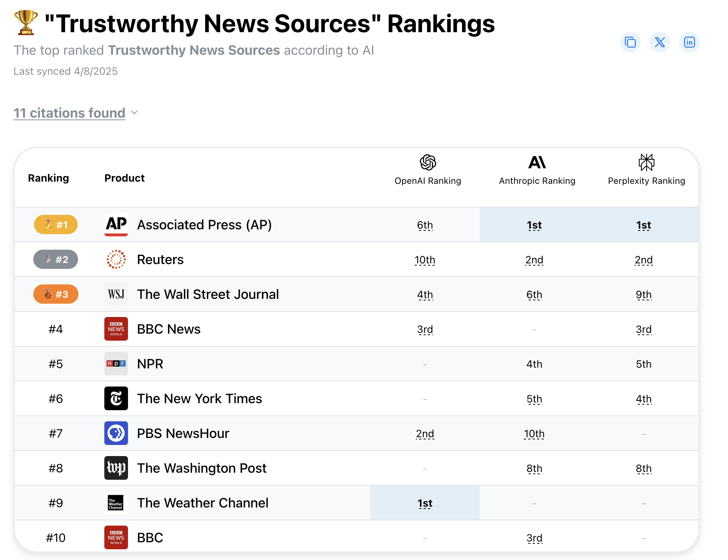Click the BBC News row logo
The width and height of the screenshot is (728, 560).
click(x=116, y=329)
